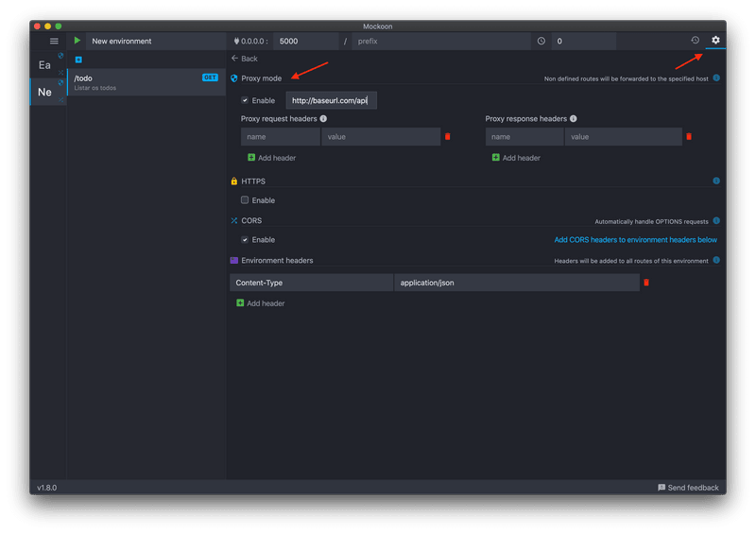This screenshot has width=756, height=534.
Task: Enable HTTPS checkbox
Action: 245,200
